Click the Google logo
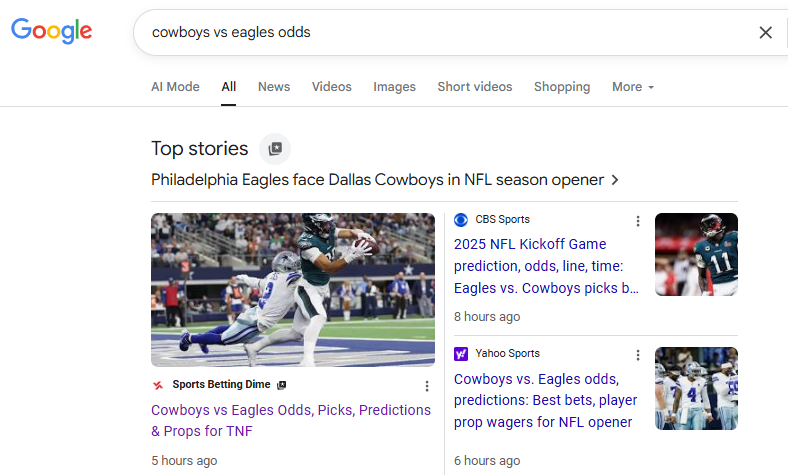This screenshot has height=475, width=788. tap(52, 31)
